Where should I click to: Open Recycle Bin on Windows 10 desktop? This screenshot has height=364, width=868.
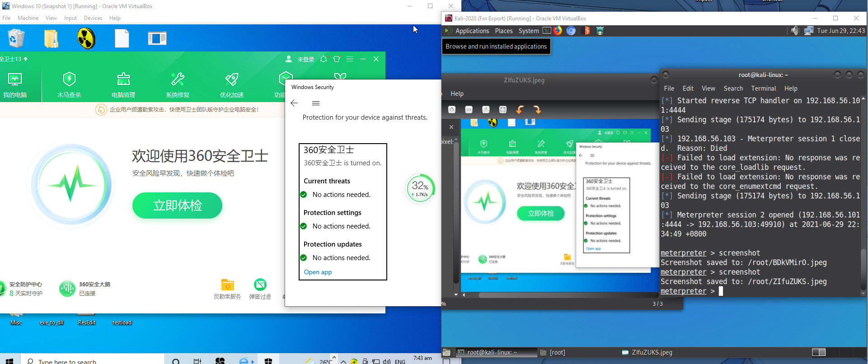[x=16, y=38]
